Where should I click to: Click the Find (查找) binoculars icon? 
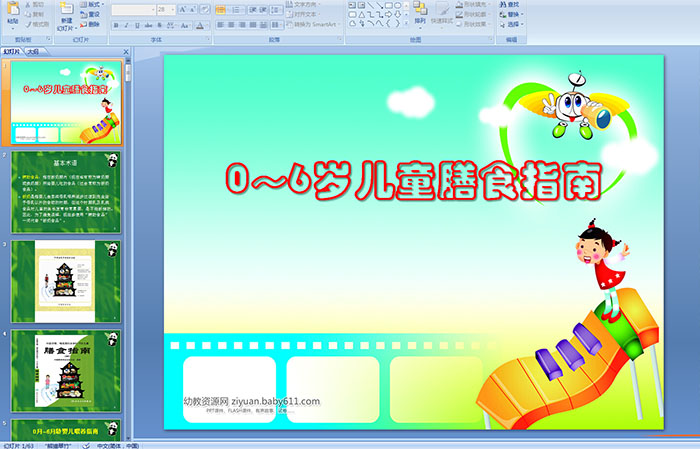click(x=503, y=4)
